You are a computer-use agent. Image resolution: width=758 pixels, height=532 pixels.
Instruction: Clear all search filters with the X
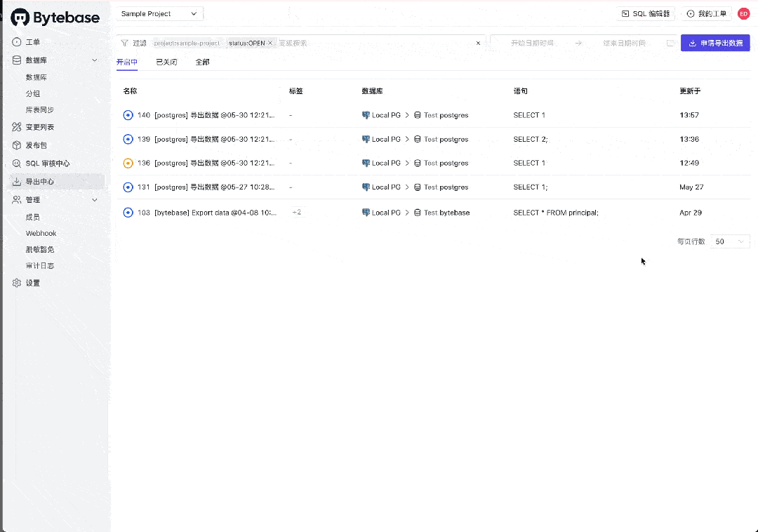(478, 43)
